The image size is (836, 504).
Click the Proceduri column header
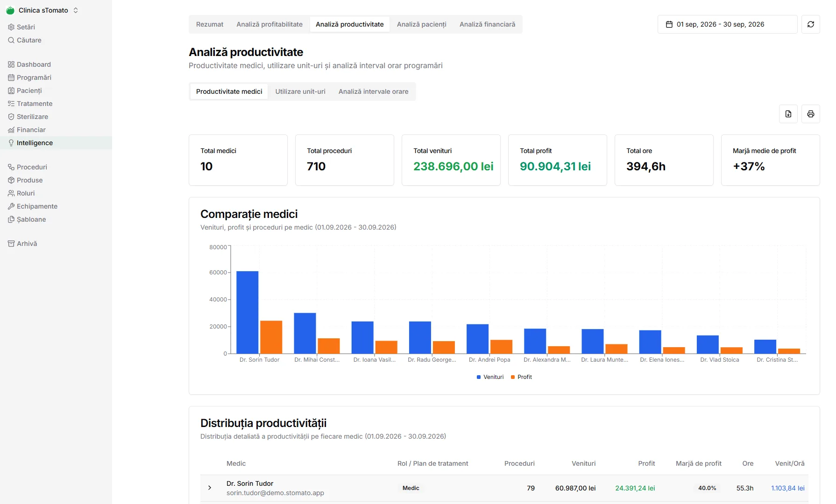coord(519,463)
